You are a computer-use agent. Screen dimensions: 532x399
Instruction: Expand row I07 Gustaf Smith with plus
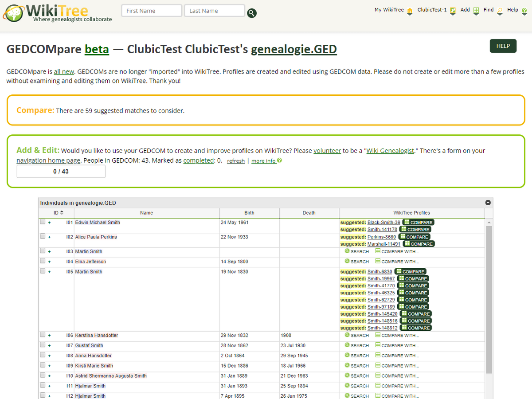click(x=49, y=345)
